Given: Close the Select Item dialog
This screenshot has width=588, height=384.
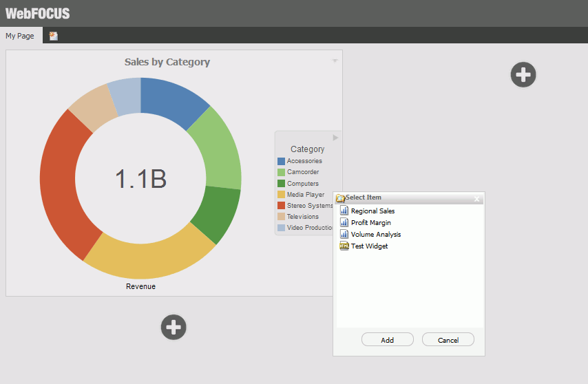Looking at the screenshot, I should pyautogui.click(x=477, y=199).
